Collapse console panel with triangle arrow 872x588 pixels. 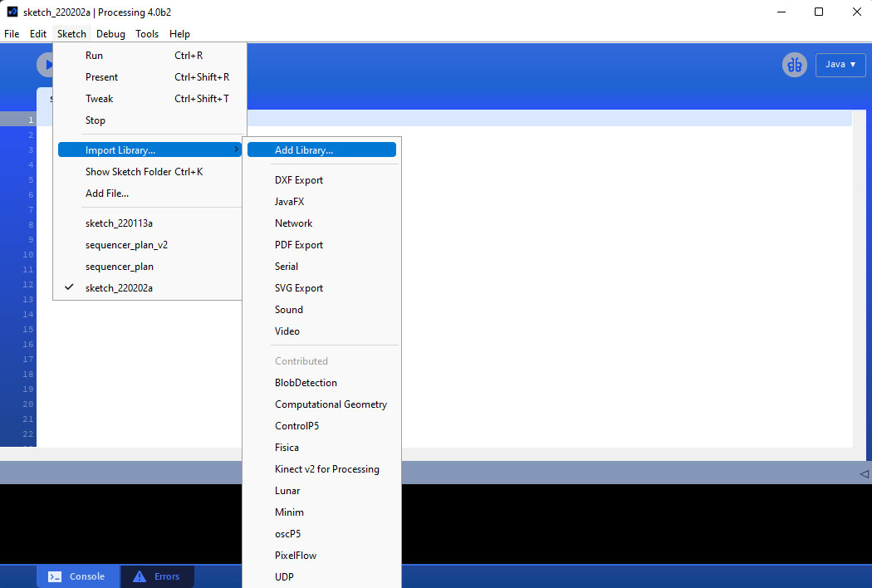(864, 473)
